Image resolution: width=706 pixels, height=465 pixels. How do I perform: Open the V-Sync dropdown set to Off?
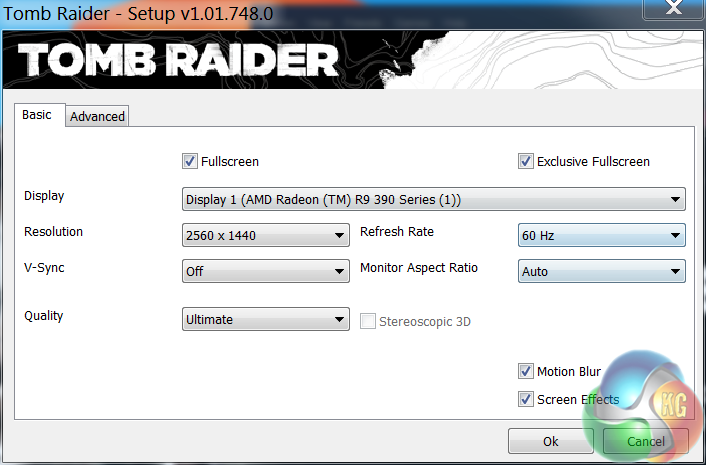coord(266,271)
